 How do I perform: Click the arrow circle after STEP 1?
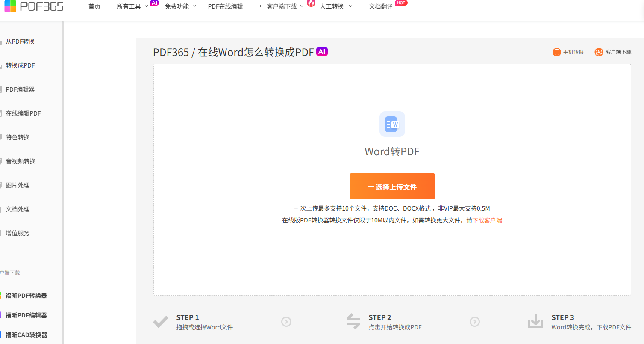click(x=286, y=322)
